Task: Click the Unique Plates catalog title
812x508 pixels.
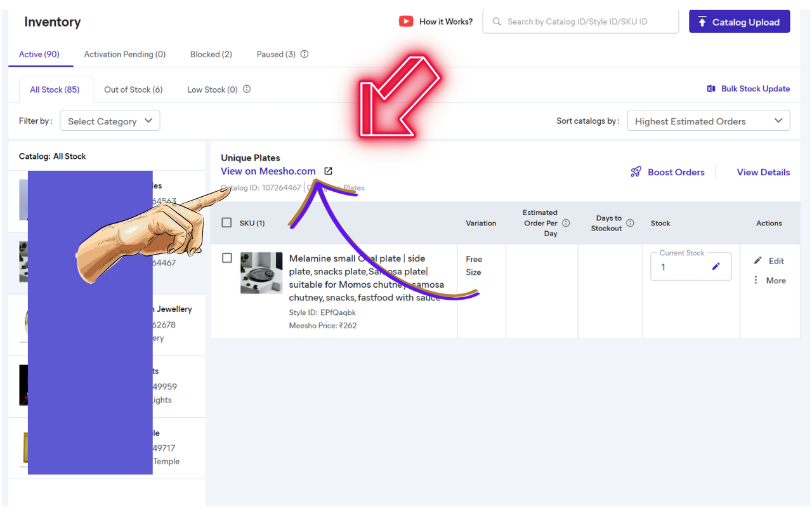Action: point(251,157)
